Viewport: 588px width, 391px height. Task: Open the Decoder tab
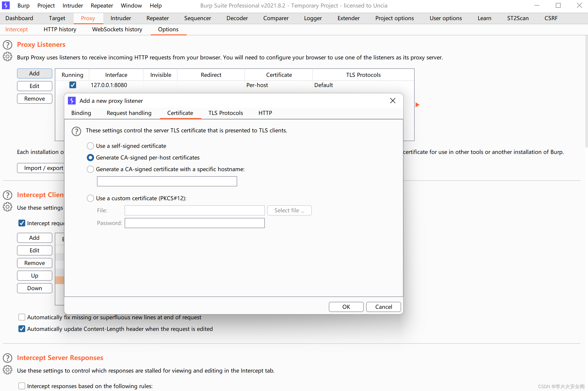(237, 18)
